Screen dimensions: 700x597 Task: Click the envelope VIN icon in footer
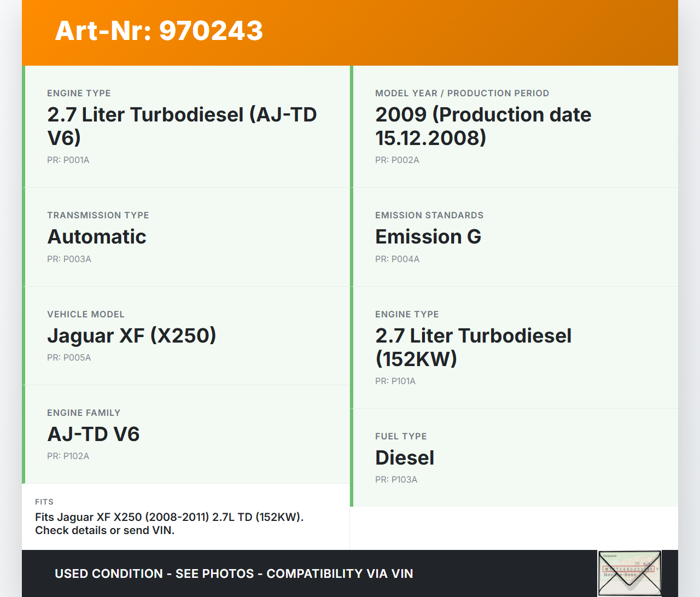(629, 573)
